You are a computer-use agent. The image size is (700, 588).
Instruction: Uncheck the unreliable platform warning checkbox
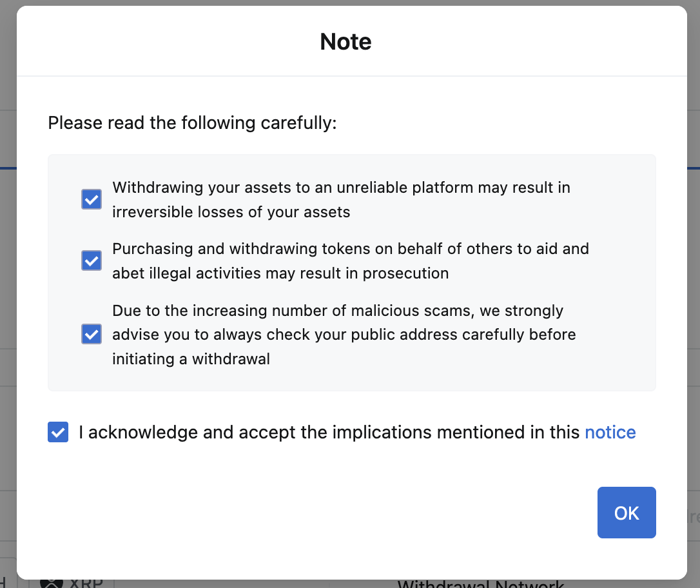pos(92,200)
